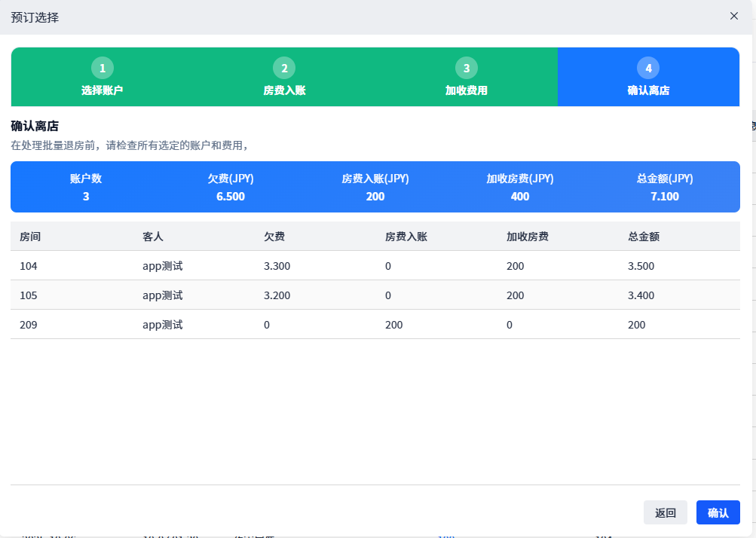Click the 房间 column header
The image size is (756, 538).
point(30,237)
